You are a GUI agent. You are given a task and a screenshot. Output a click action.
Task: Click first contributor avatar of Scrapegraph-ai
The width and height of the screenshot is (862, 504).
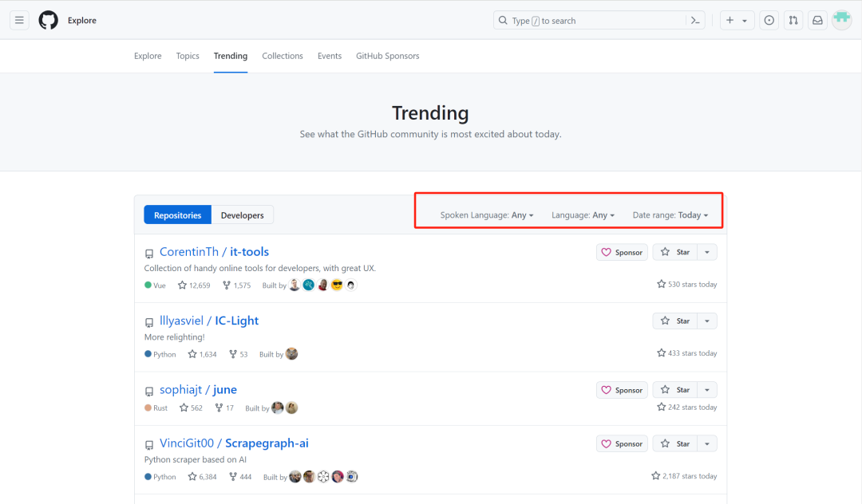pos(295,476)
